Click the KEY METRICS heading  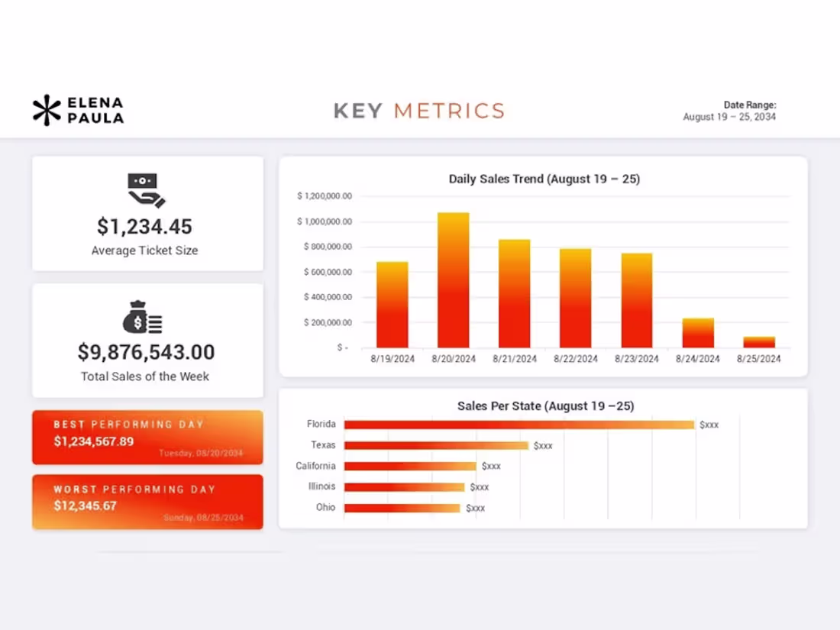pyautogui.click(x=419, y=111)
